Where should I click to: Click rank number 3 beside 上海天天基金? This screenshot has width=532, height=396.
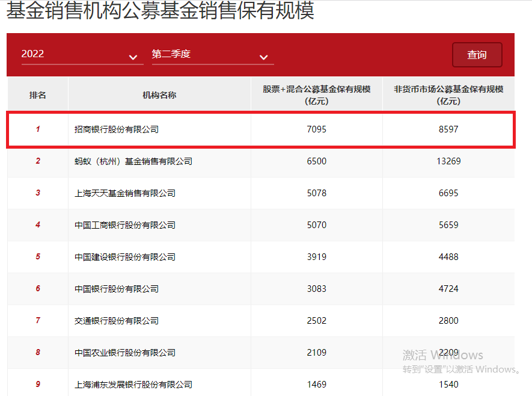38,193
